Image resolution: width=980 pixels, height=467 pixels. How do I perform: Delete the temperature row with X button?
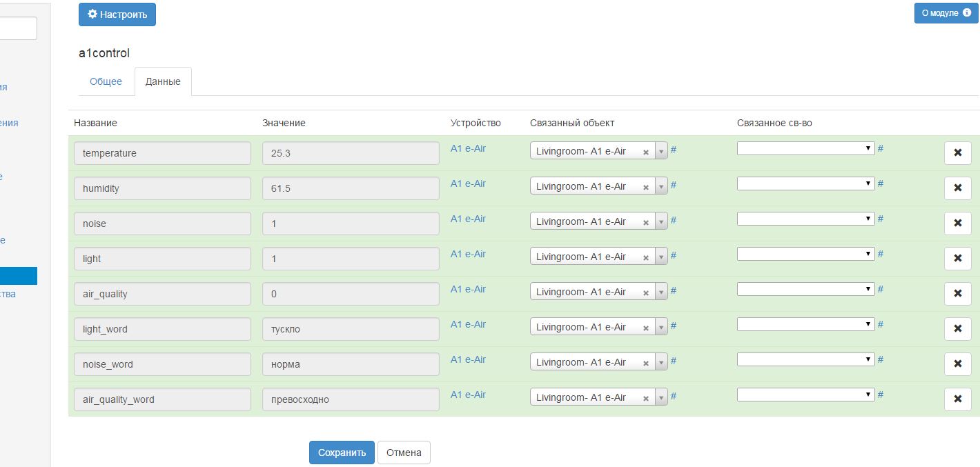click(x=957, y=153)
